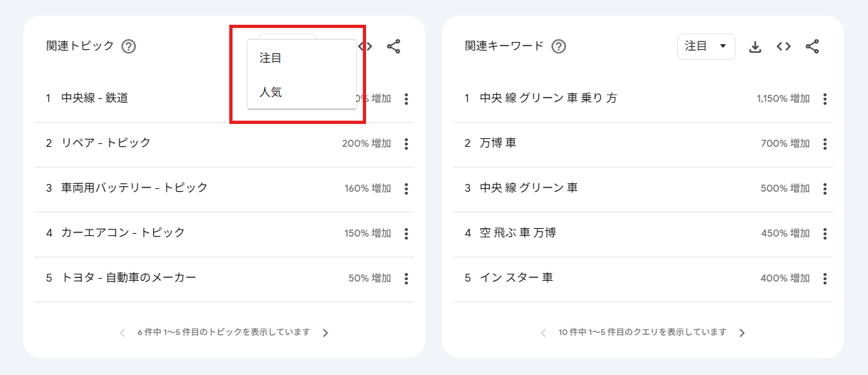Click help icon beside 関連トピック
Image resolution: width=868 pixels, height=375 pixels.
[x=128, y=46]
